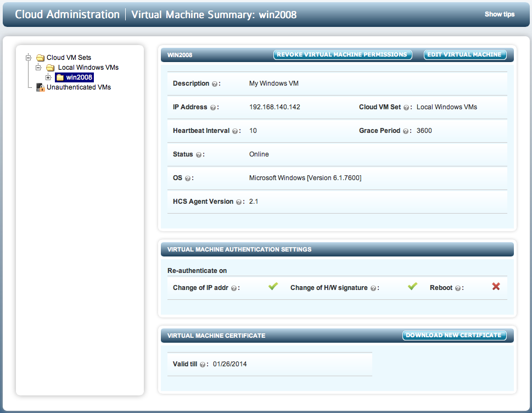Screen dimensions: 532x413
Task: Click the Cloud VM Sets folder icon
Action: pyautogui.click(x=41, y=58)
